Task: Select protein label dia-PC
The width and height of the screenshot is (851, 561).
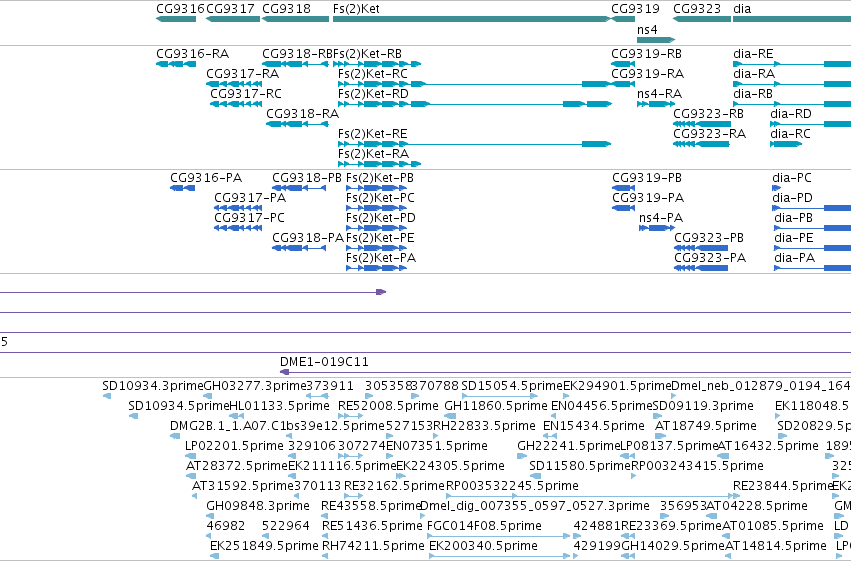Action: pos(792,178)
